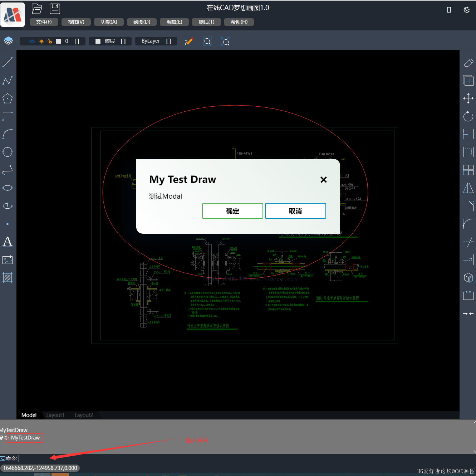Screen dimensions: 476x476
Task: Open the 绘图(D) menu
Action: (142, 22)
